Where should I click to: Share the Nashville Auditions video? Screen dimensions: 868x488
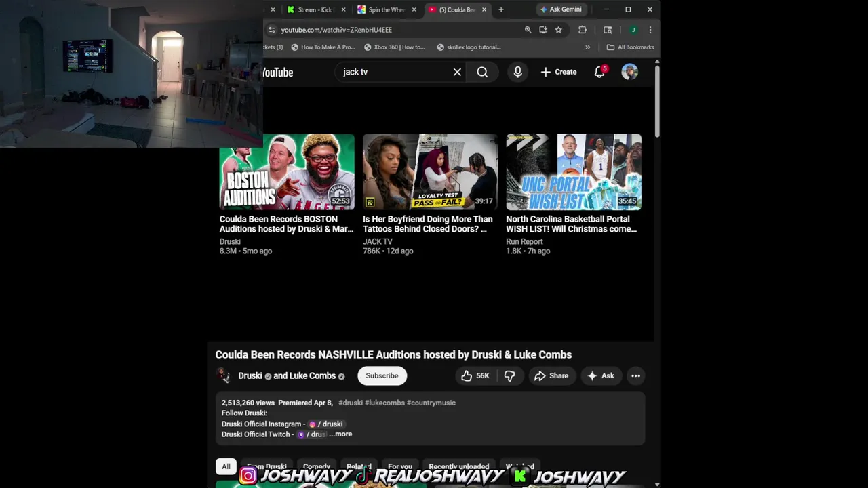pos(551,375)
